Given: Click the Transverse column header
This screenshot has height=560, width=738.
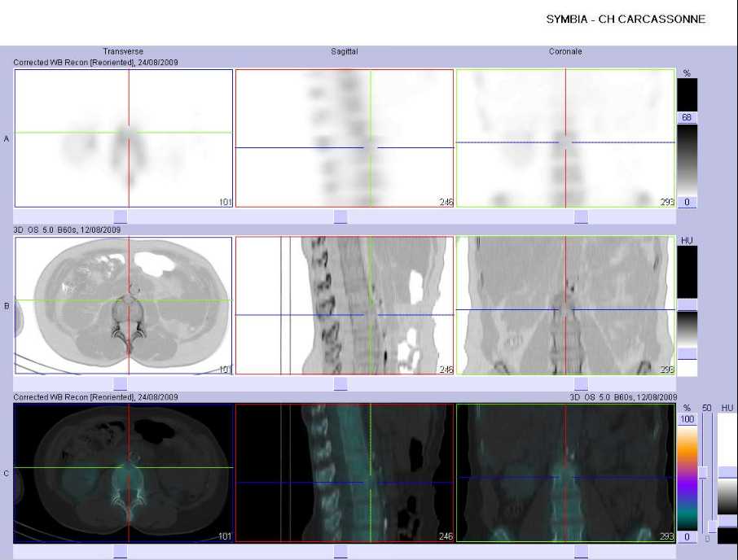Looking at the screenshot, I should pyautogui.click(x=123, y=51).
